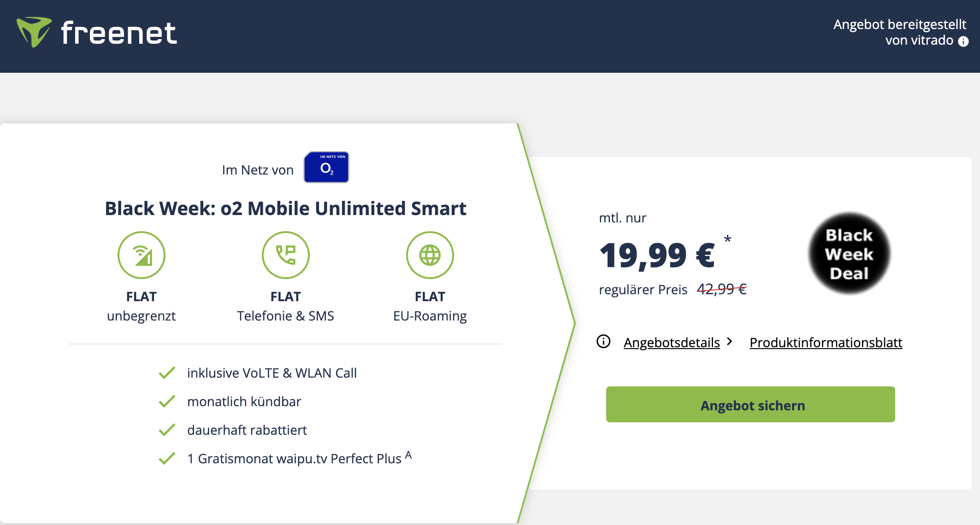Open the Angebotsdetails link
The image size is (980, 525).
pyautogui.click(x=672, y=342)
